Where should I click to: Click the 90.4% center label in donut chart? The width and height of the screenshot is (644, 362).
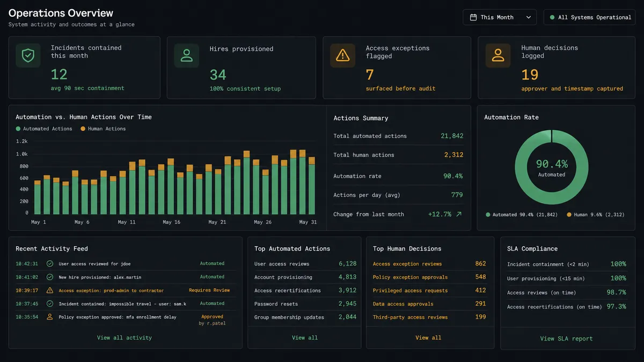[552, 164]
